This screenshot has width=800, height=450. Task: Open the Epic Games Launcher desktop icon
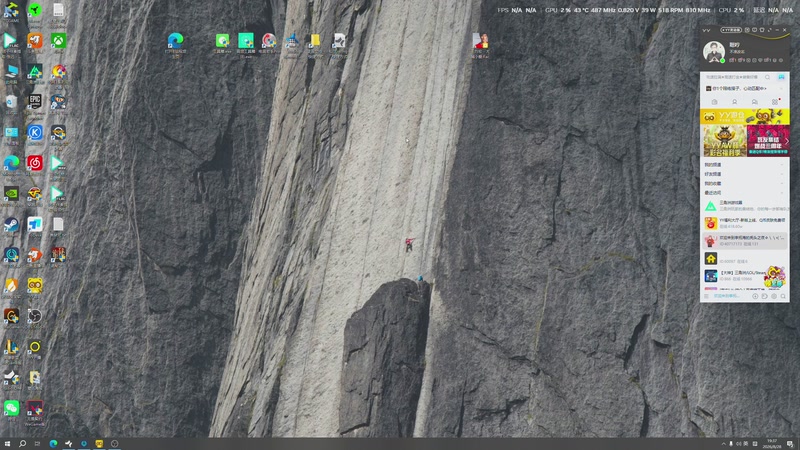[x=35, y=101]
